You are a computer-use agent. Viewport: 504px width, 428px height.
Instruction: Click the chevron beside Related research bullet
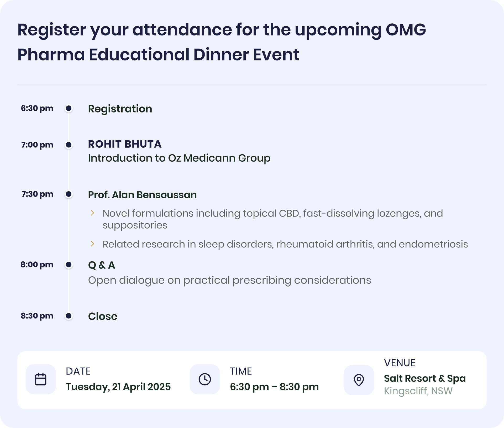92,244
